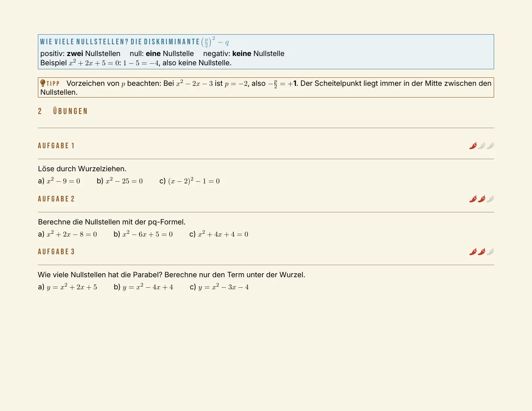Click the grey chili in the Aufgabe 3 row
The width and height of the screenshot is (532, 411).
[x=490, y=252]
